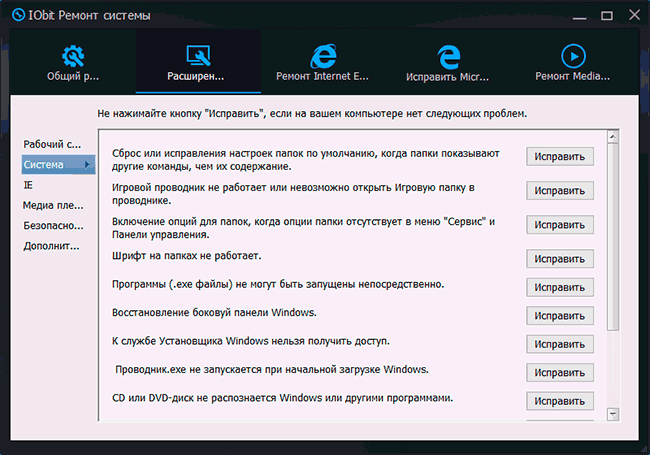Fix 'Игровой проводник не работает' problem
650x455 pixels.
click(x=560, y=191)
